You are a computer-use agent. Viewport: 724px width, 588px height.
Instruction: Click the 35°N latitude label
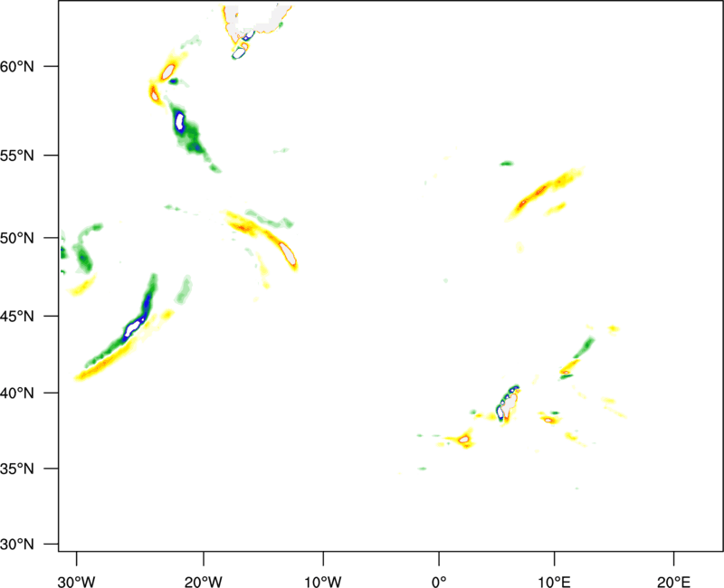17,469
